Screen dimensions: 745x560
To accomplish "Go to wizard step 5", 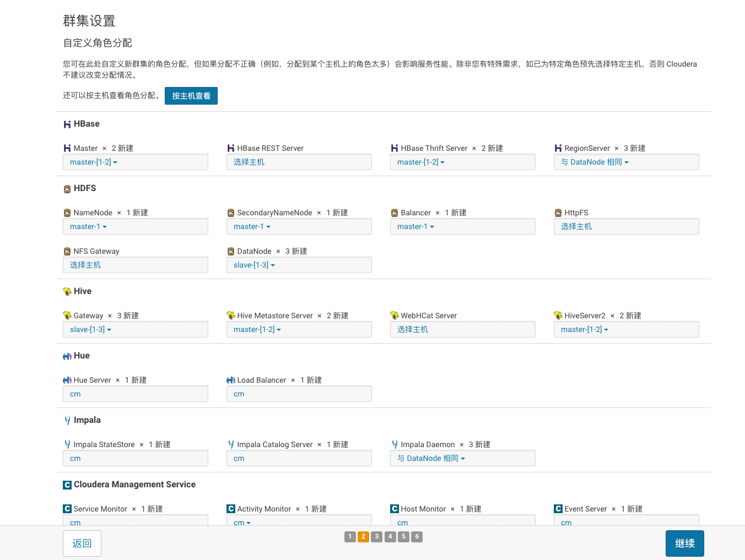I will (x=403, y=536).
